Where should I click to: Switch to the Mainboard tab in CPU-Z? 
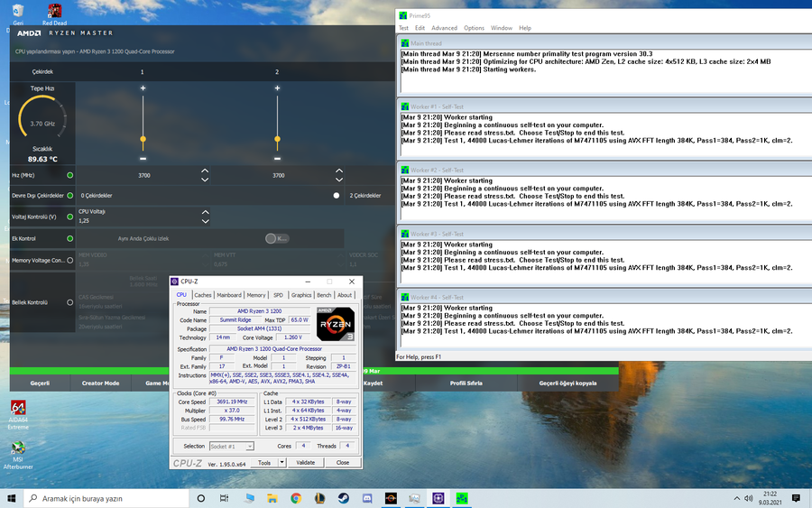point(229,295)
